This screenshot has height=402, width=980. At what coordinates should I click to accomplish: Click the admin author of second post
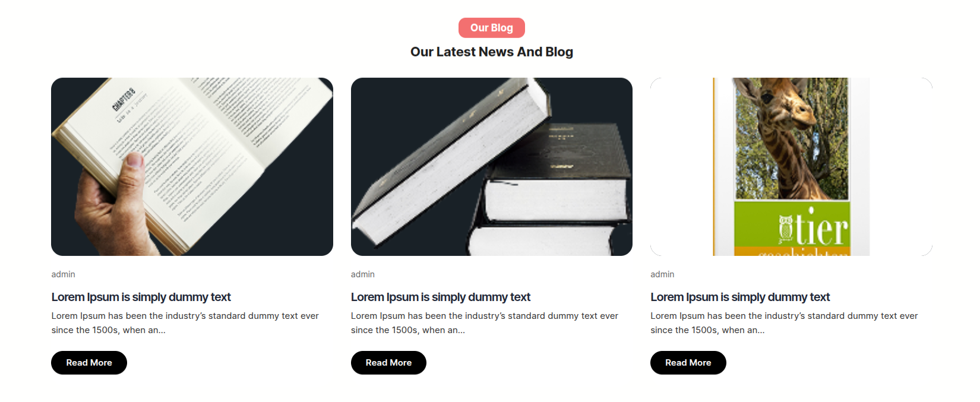(363, 274)
